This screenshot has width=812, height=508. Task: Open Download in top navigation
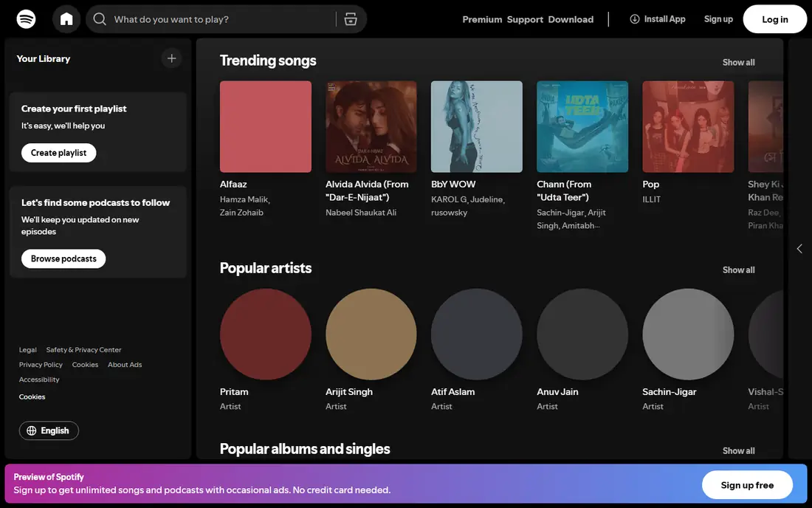click(571, 19)
